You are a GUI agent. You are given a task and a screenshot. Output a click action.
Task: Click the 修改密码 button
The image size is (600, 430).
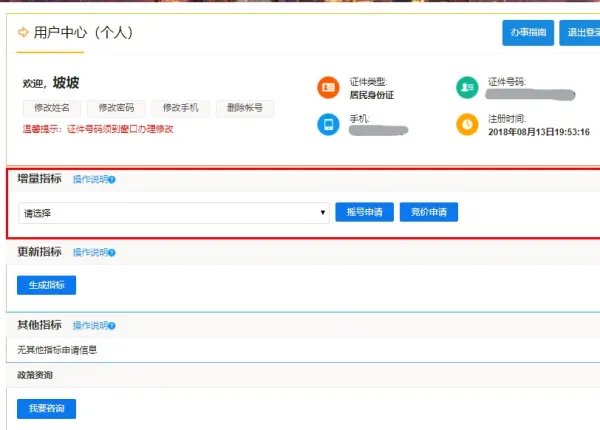116,108
